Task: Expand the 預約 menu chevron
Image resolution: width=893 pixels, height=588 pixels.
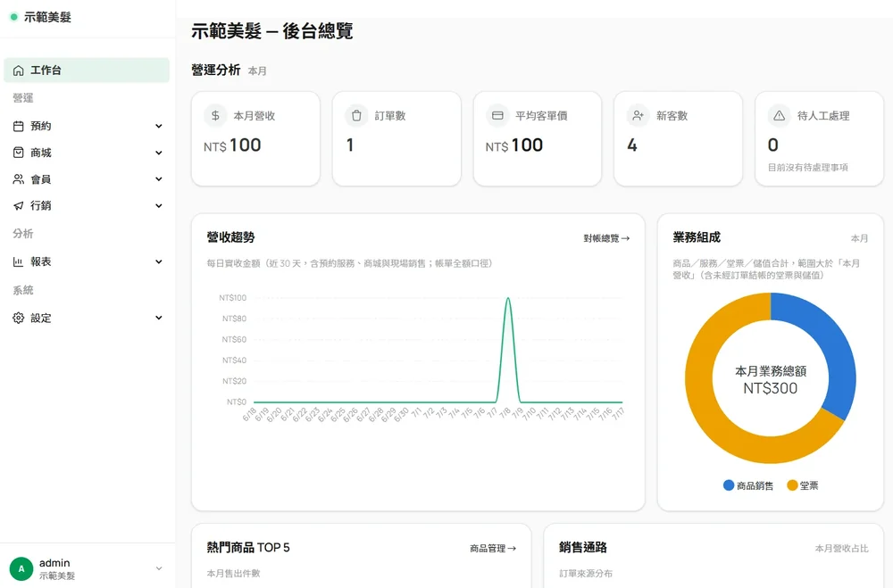Action: 159,127
